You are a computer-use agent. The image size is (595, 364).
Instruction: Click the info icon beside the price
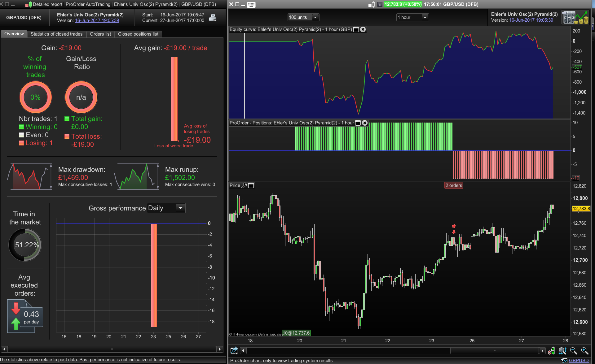(x=380, y=4)
